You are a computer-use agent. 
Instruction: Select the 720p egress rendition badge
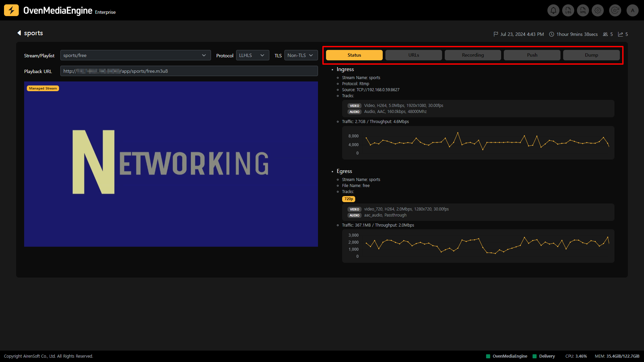click(348, 199)
